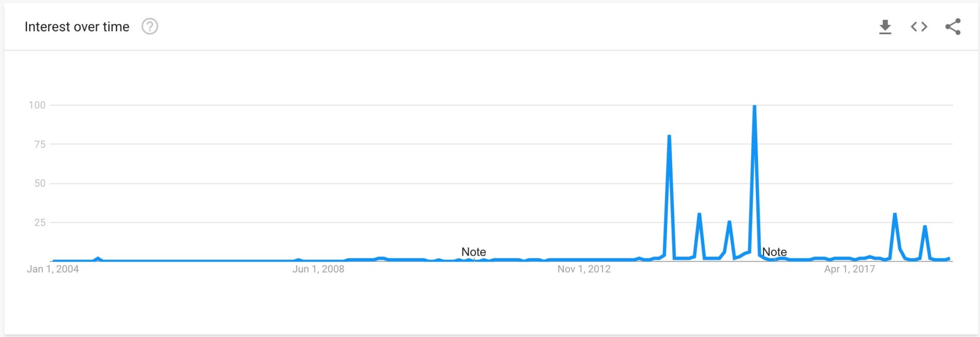Open the right Note marker near 2016
The width and height of the screenshot is (980, 337).
click(x=774, y=252)
